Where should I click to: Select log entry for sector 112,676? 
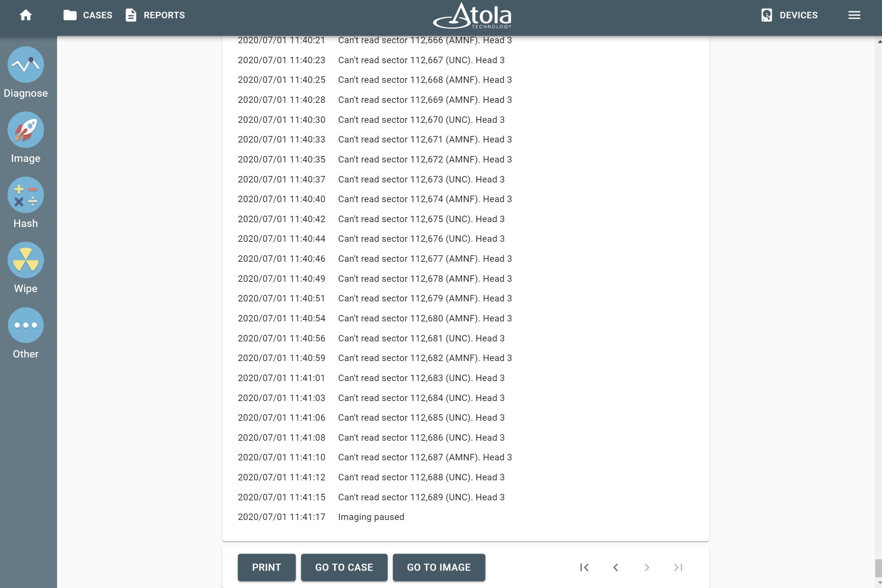tap(371, 239)
